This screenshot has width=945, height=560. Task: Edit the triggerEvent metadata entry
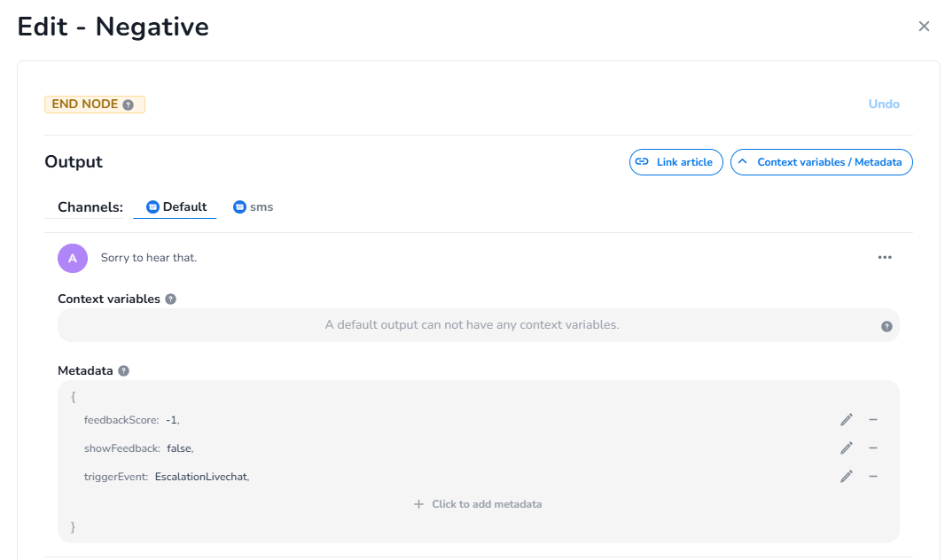[x=847, y=477]
